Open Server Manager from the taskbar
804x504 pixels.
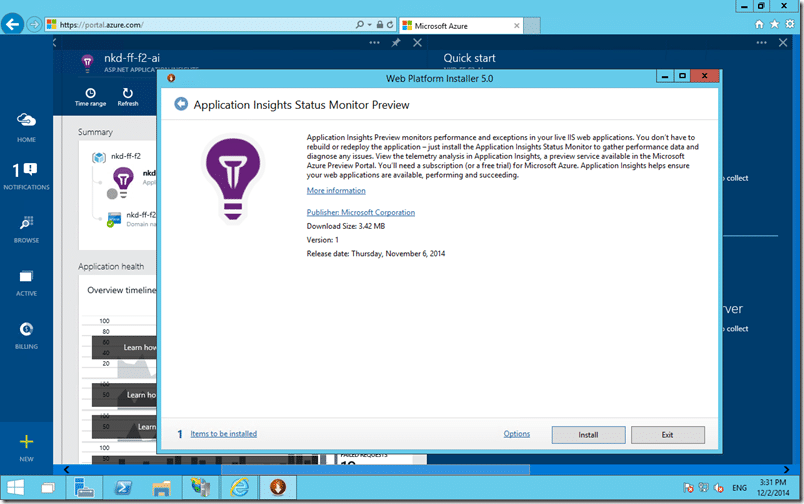84,488
